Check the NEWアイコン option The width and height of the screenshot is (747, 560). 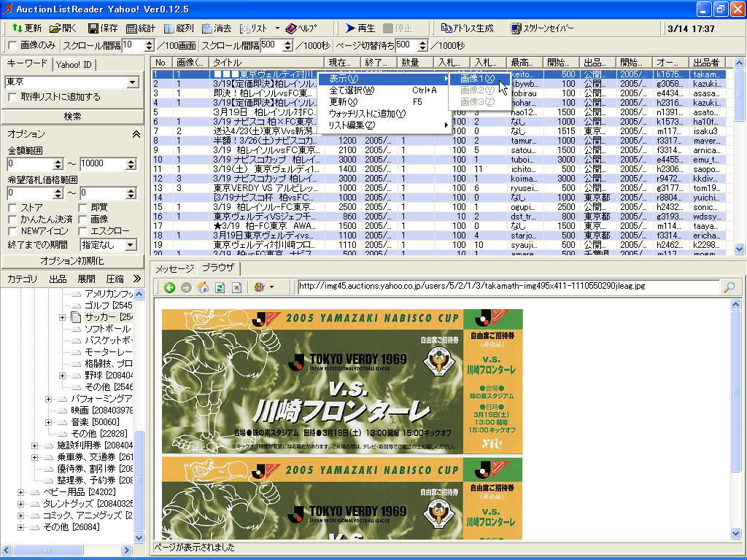click(13, 231)
